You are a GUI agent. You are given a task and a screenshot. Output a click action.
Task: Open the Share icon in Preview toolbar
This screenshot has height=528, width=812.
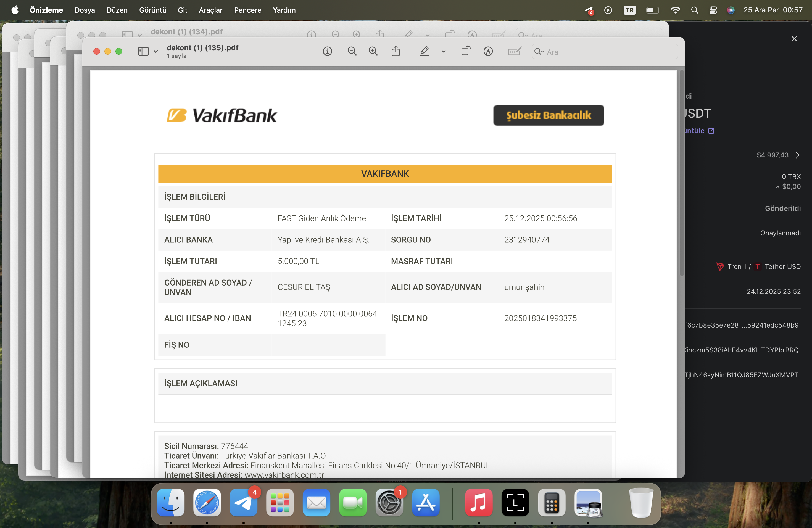(396, 52)
